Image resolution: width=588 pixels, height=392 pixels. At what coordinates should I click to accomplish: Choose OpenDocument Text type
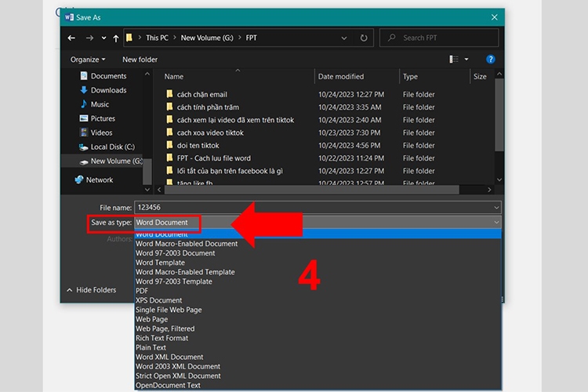(x=318, y=385)
